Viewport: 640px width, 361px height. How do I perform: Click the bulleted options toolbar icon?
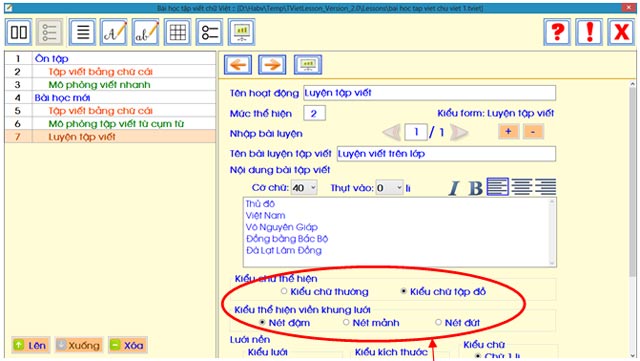point(209,32)
